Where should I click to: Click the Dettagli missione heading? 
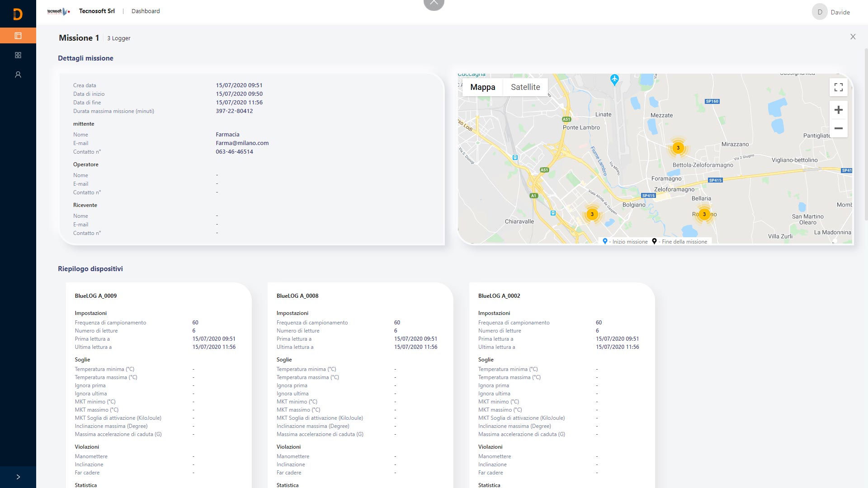click(85, 58)
